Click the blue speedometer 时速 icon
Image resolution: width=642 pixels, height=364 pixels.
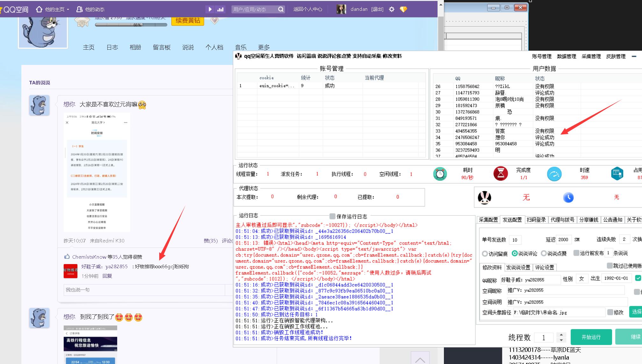tap(554, 174)
